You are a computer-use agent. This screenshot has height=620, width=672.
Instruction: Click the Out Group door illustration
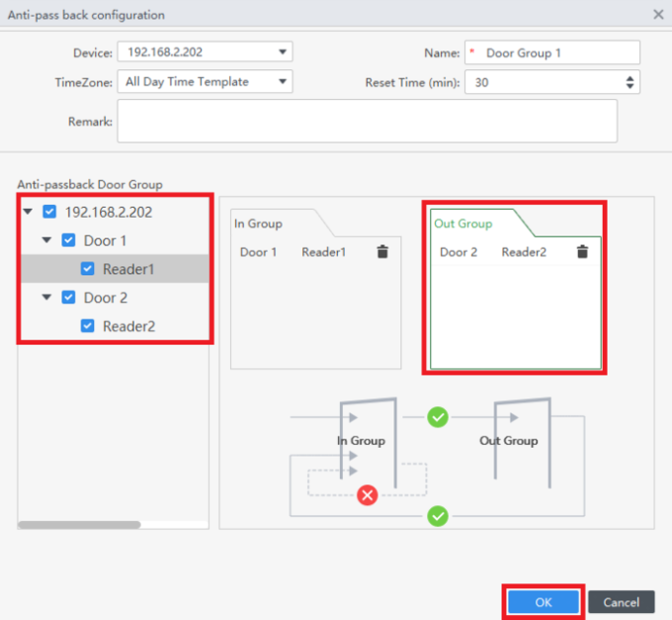click(522, 442)
